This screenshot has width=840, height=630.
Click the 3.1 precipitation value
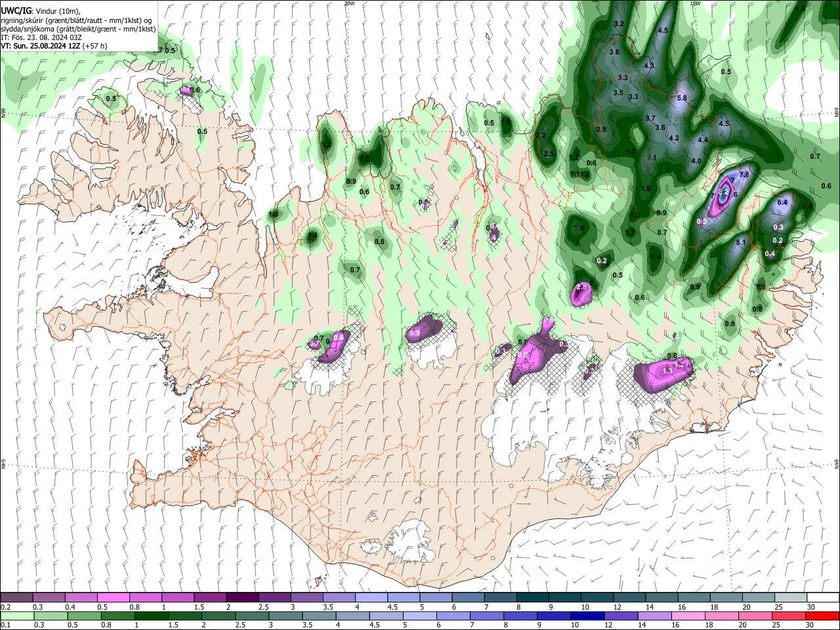[652, 157]
